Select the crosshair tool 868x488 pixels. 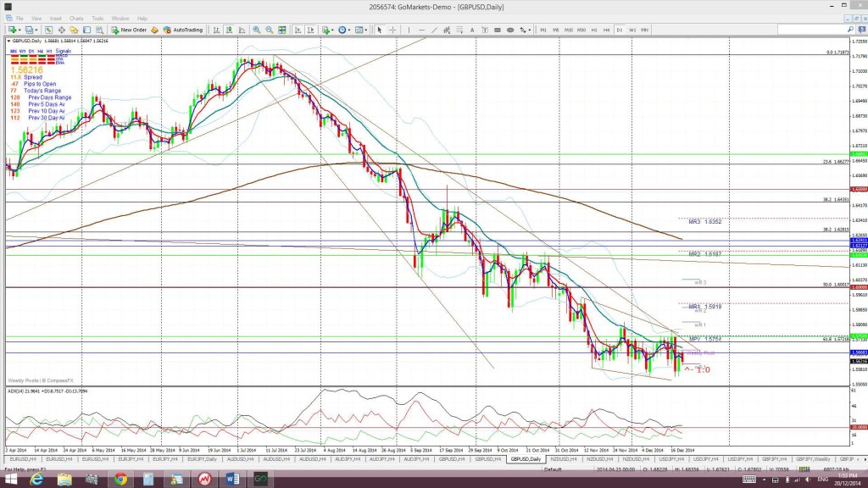coord(392,30)
